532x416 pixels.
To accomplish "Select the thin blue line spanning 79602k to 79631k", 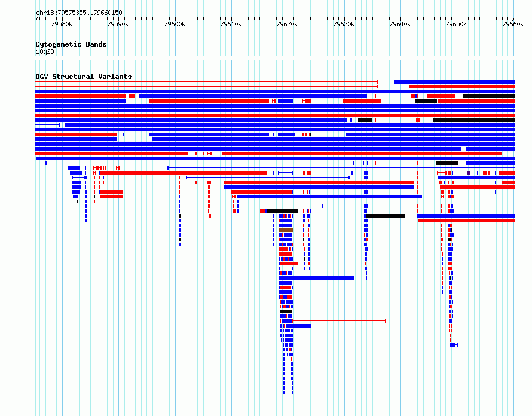I will click(268, 178).
